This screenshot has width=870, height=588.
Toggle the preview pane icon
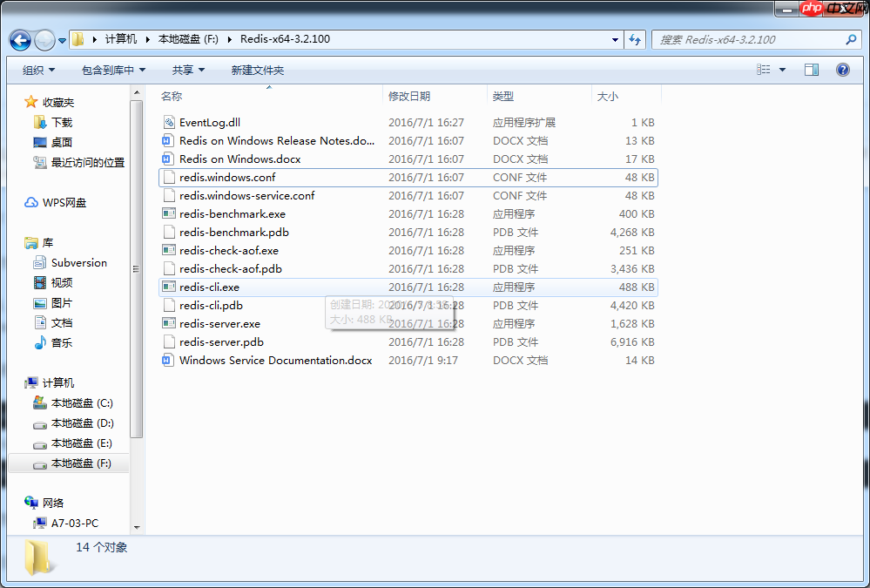[x=811, y=70]
